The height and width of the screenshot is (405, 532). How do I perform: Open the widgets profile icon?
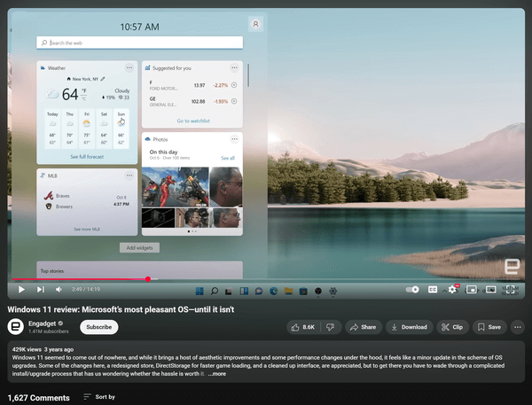[256, 24]
